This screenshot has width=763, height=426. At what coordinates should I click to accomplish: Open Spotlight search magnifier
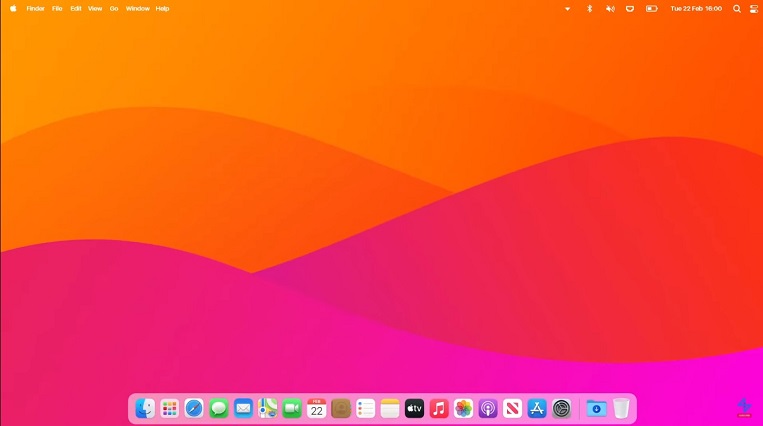click(737, 8)
